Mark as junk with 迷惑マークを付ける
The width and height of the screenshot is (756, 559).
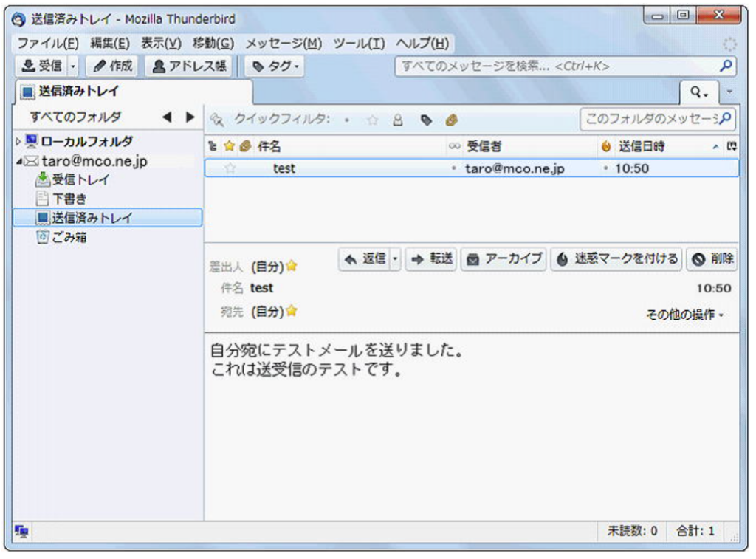pyautogui.click(x=616, y=259)
